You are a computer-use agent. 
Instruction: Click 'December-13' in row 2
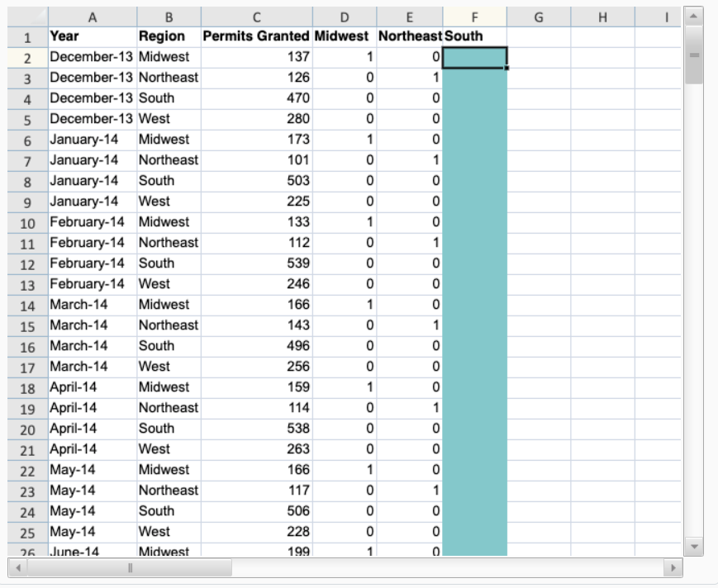click(91, 57)
